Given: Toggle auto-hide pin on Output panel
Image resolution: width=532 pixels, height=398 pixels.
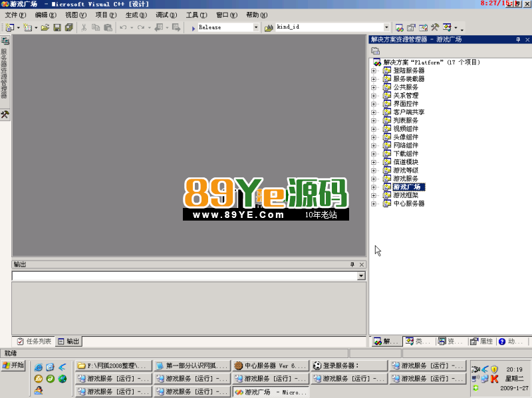Looking at the screenshot, I should 352,264.
